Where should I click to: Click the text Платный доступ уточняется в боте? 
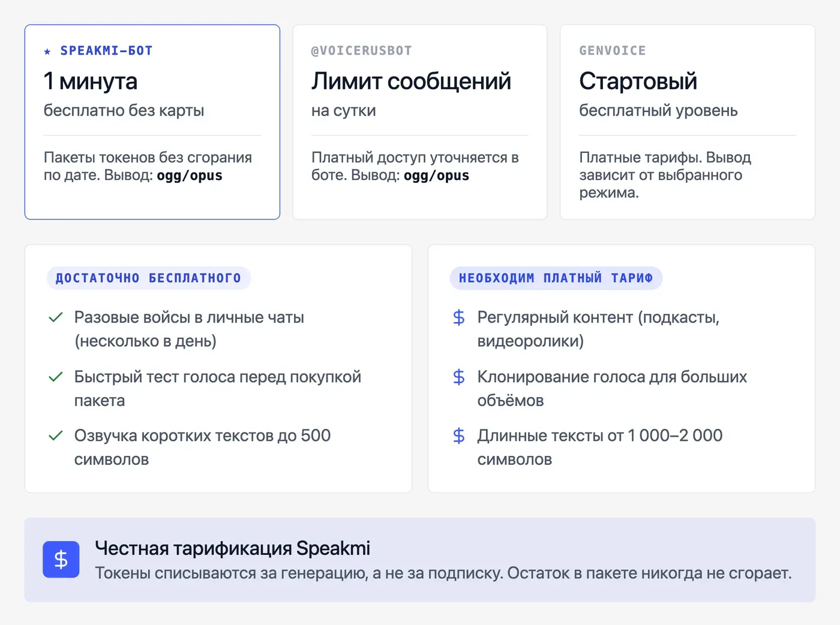coord(415,166)
